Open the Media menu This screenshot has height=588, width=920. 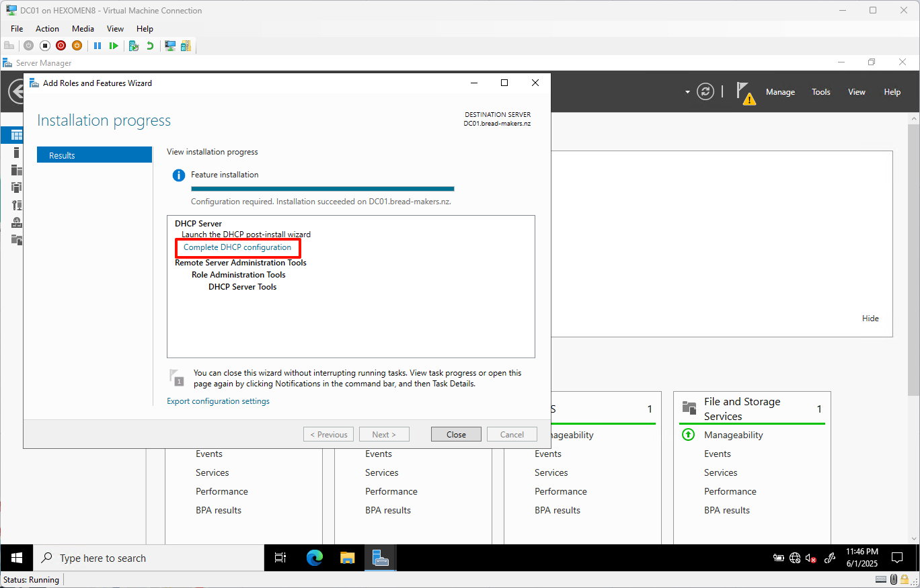coord(83,29)
